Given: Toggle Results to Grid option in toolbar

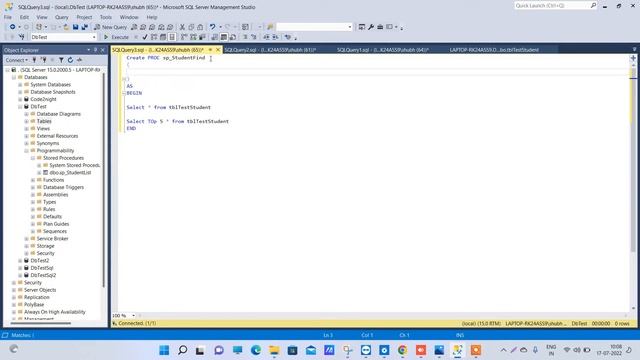Looking at the screenshot, I should 224,37.
